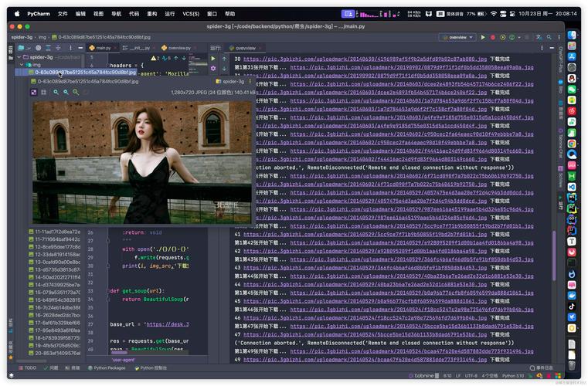
Task: Start debugging with the red bug icon
Action: [493, 38]
